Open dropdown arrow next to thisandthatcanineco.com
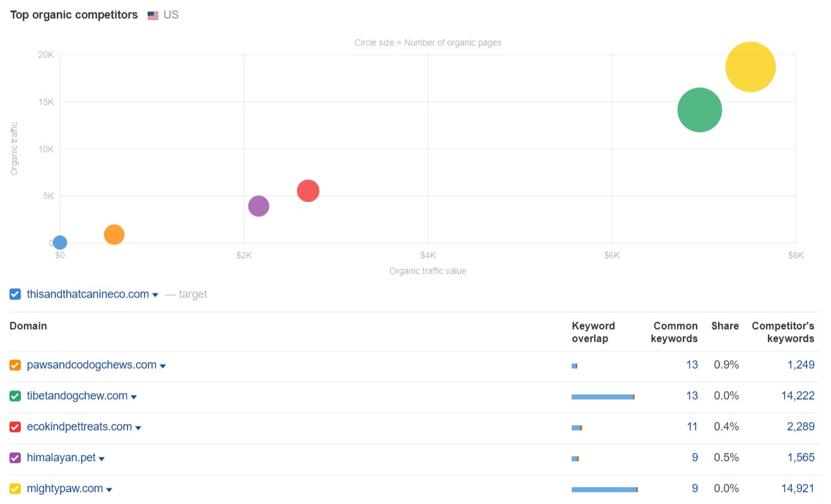The image size is (831, 504). 155,295
